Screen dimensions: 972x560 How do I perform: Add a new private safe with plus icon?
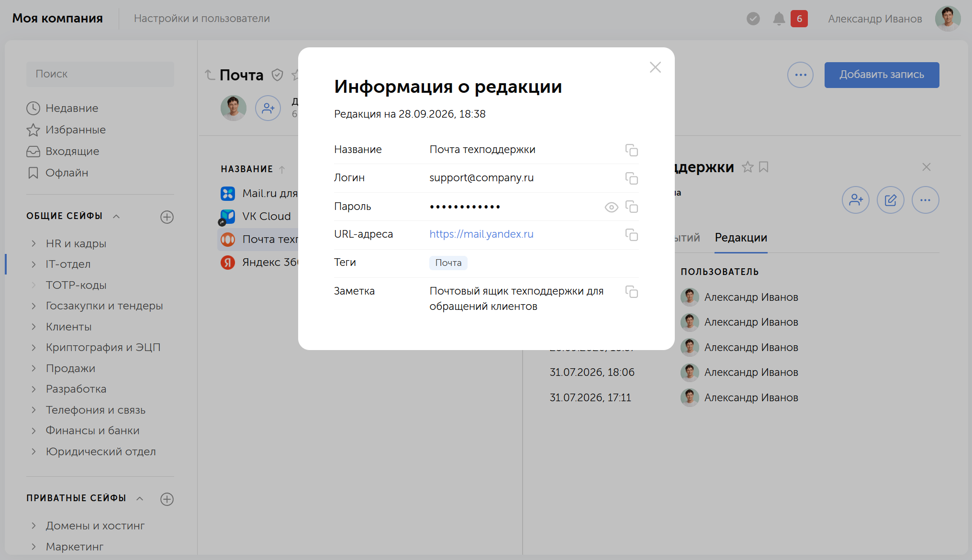[x=167, y=499]
